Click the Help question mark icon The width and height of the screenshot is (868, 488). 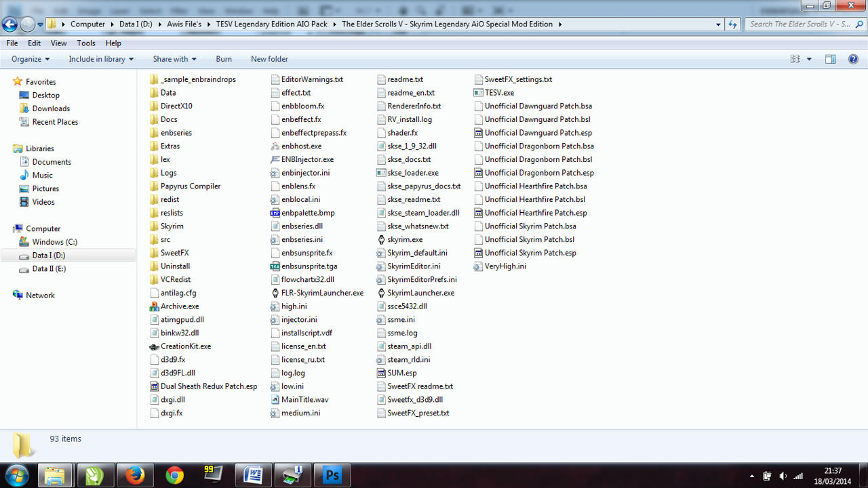click(853, 59)
